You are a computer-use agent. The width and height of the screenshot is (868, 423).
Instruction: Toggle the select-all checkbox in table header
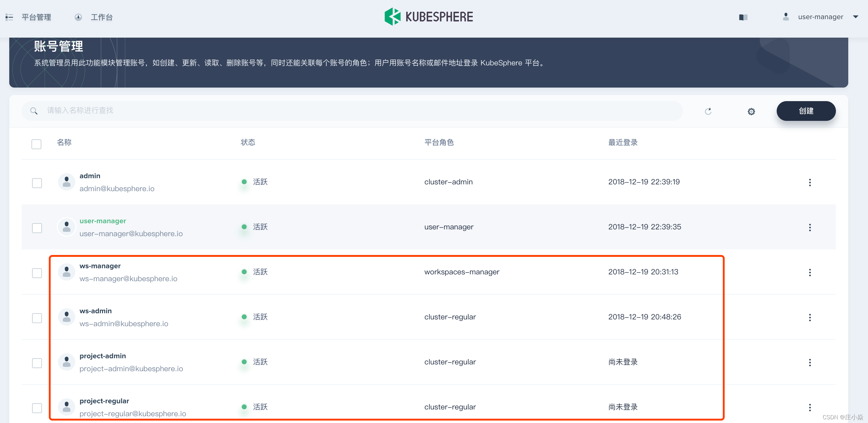click(36, 144)
